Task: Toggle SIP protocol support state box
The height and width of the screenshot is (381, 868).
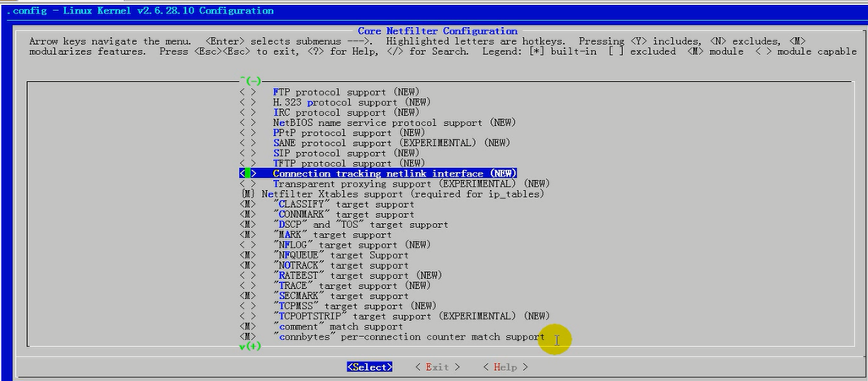Action: point(248,153)
